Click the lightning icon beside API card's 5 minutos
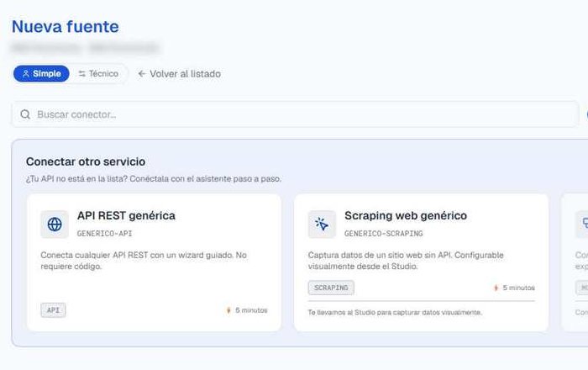 click(228, 310)
